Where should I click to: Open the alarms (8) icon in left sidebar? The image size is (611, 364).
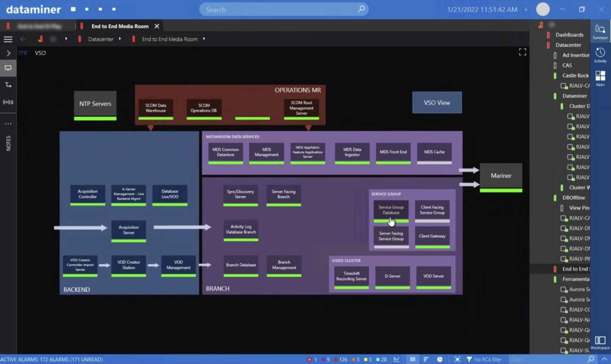8,102
